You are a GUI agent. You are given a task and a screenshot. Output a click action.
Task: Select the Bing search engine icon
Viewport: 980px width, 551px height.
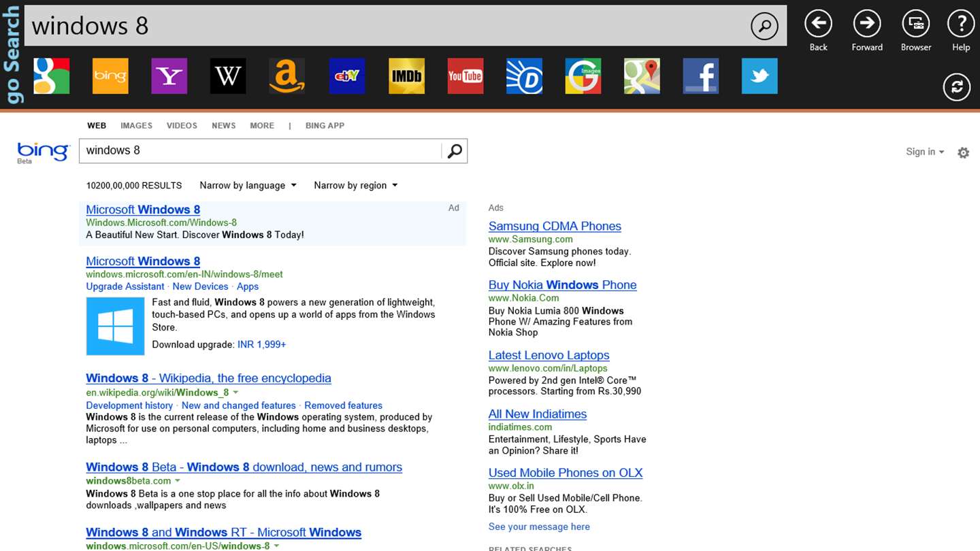point(110,76)
